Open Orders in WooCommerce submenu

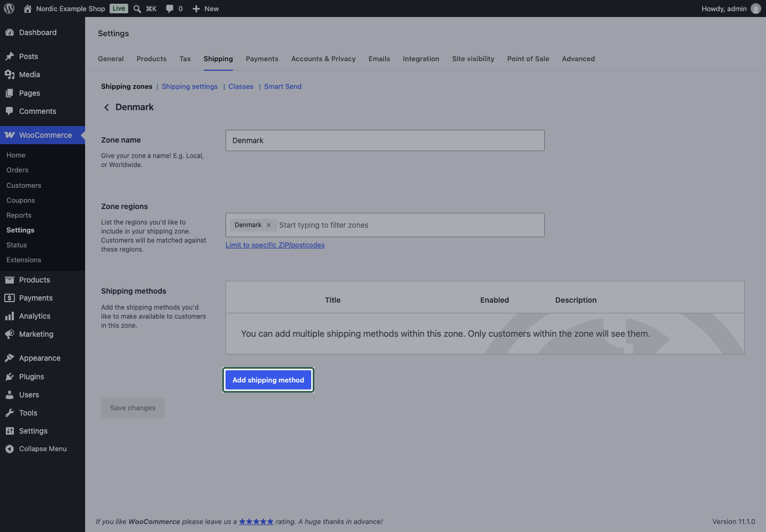(x=18, y=170)
